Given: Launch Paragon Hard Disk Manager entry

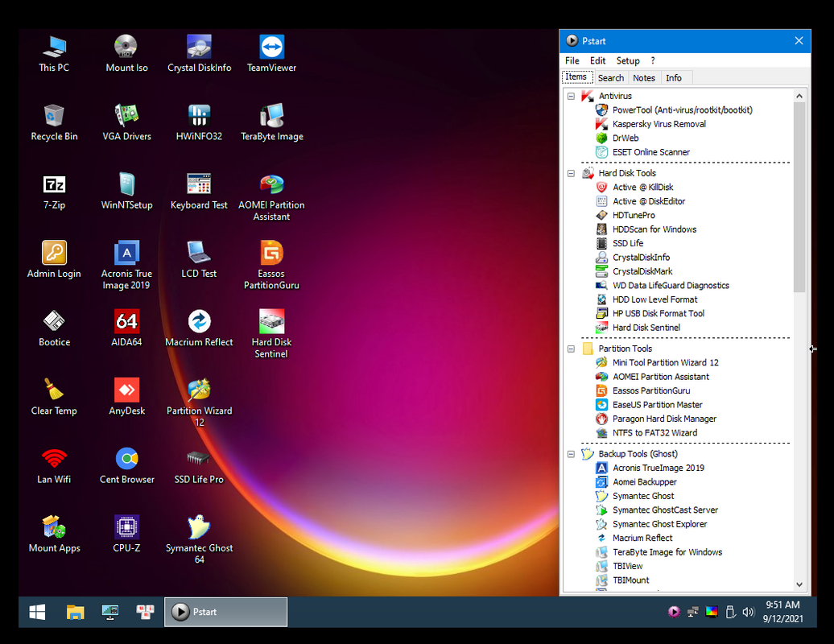Looking at the screenshot, I should (x=656, y=419).
